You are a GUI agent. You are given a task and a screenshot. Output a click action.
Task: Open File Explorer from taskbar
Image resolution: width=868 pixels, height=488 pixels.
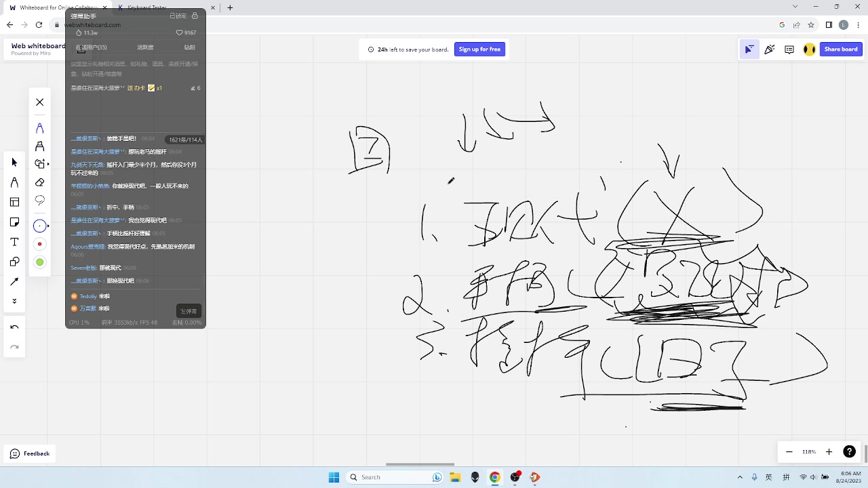pos(455,477)
